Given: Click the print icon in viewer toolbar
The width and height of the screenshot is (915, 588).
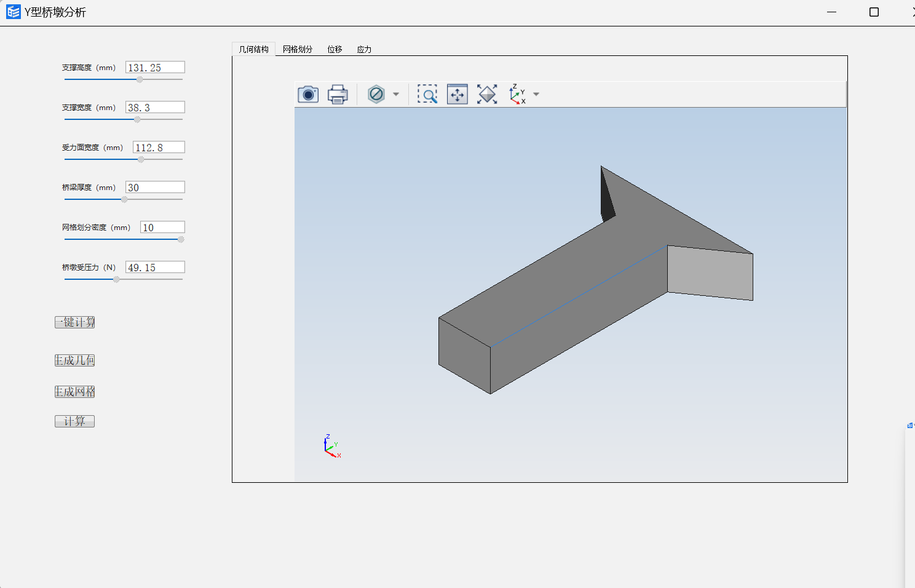Looking at the screenshot, I should point(338,94).
